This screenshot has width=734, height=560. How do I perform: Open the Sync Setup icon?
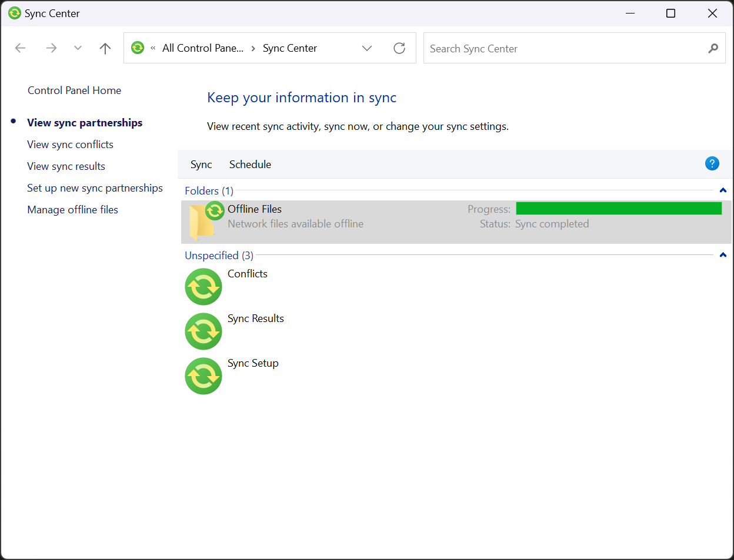tap(203, 376)
